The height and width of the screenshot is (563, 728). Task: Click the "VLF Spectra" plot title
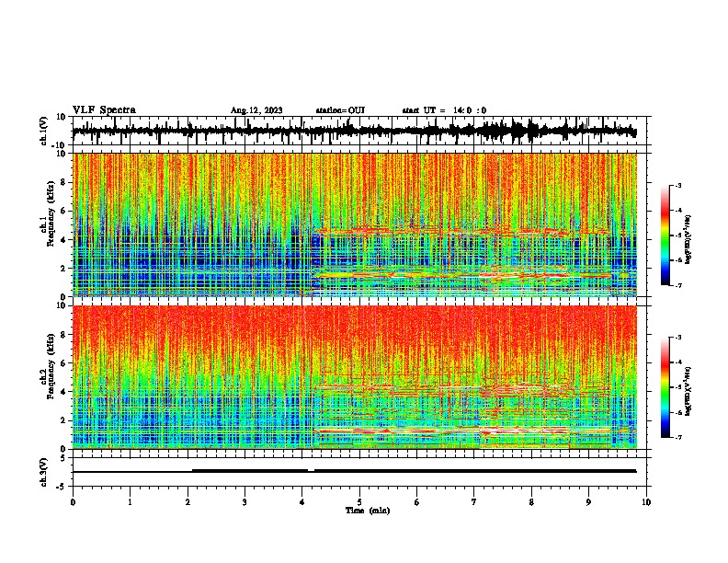click(104, 110)
